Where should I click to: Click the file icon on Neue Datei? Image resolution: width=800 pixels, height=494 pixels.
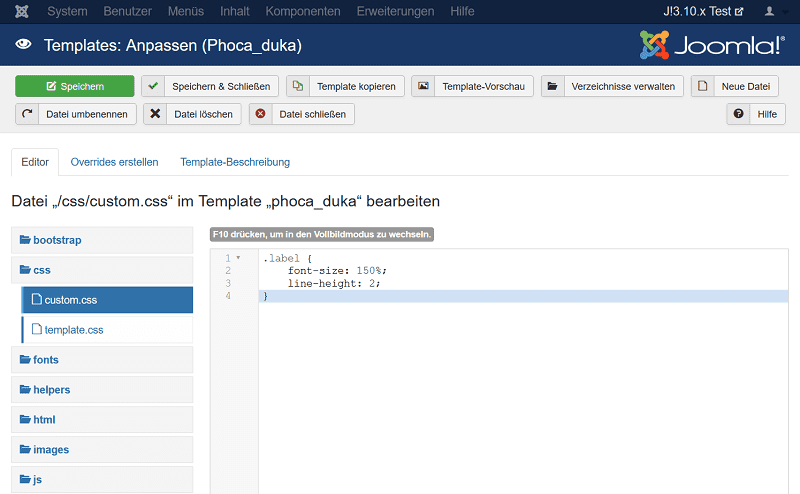[x=703, y=86]
